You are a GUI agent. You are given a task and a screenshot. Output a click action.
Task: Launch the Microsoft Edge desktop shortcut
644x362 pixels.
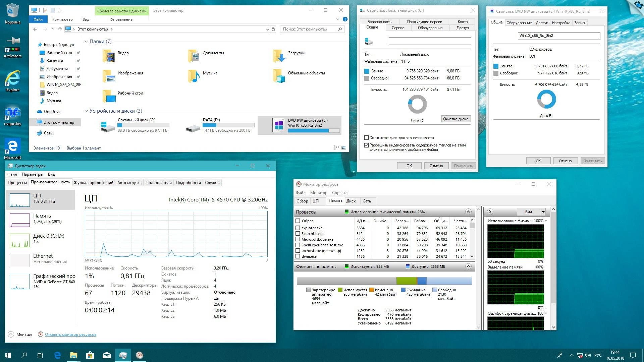pos(12,148)
